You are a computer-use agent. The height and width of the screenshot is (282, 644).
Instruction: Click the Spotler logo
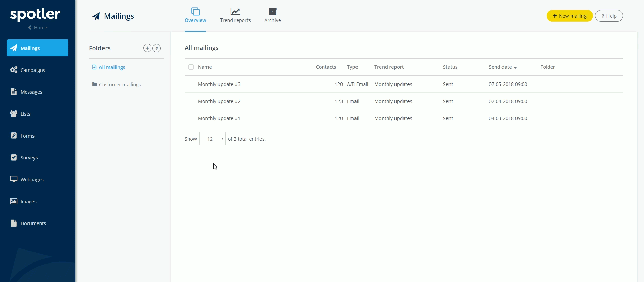pos(35,14)
